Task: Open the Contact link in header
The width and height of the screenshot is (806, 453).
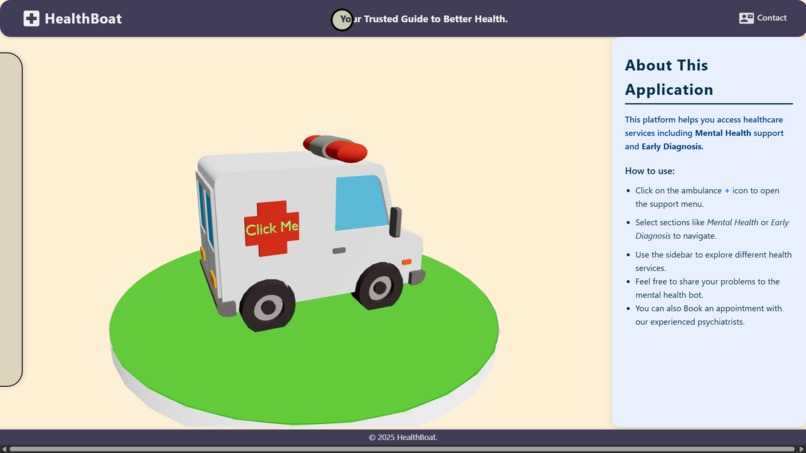Action: (762, 18)
